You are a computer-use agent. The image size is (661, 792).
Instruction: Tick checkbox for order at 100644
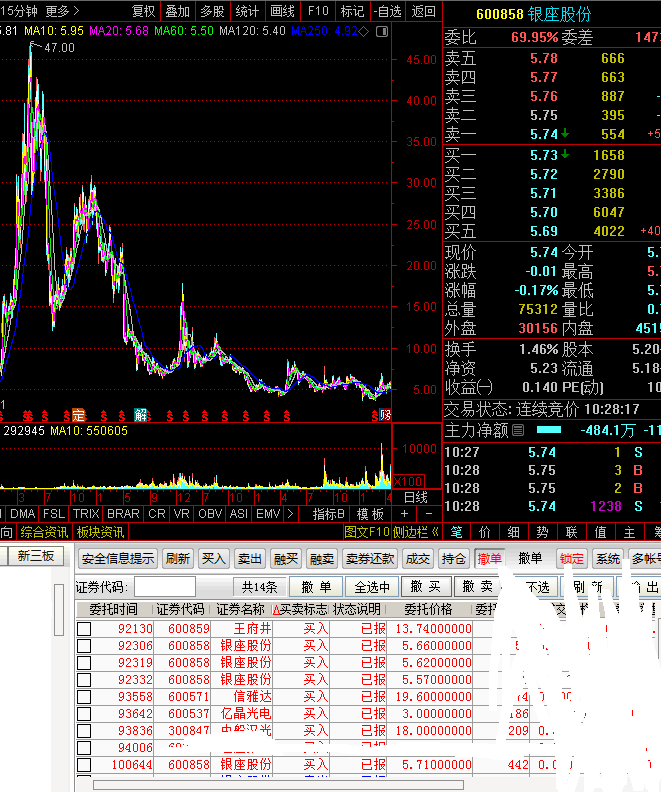(84, 765)
